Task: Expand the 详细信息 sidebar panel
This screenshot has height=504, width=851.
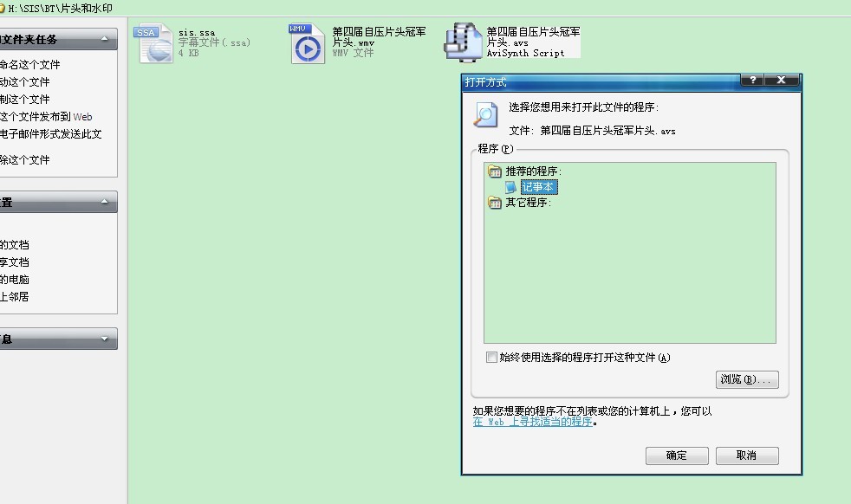Action: (x=104, y=339)
